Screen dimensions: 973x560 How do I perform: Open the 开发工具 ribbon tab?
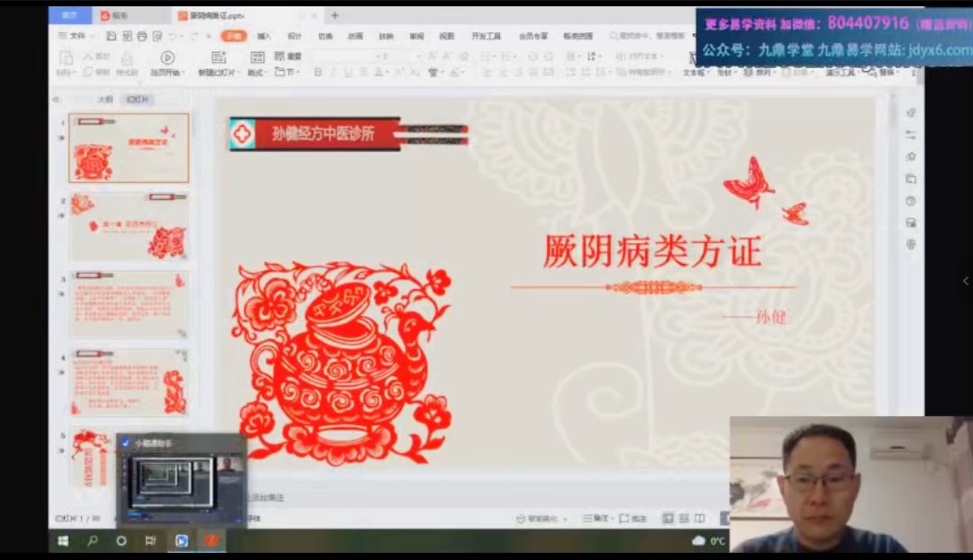click(x=486, y=36)
